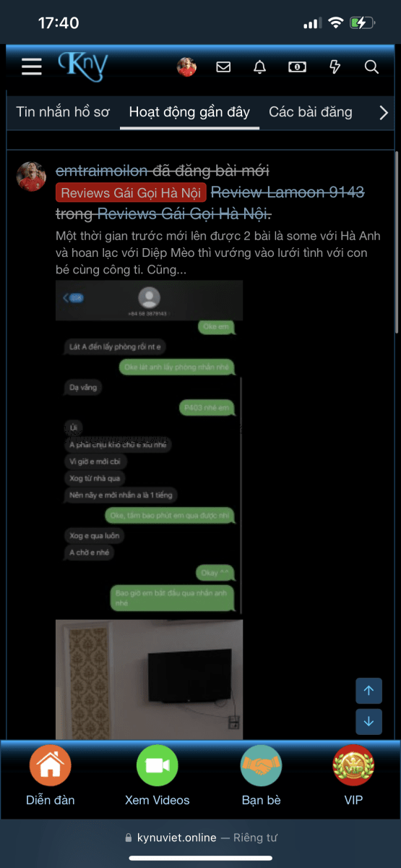Screen dimensions: 401x868
Task: Jump to bottom with down arrow button
Action: (368, 721)
